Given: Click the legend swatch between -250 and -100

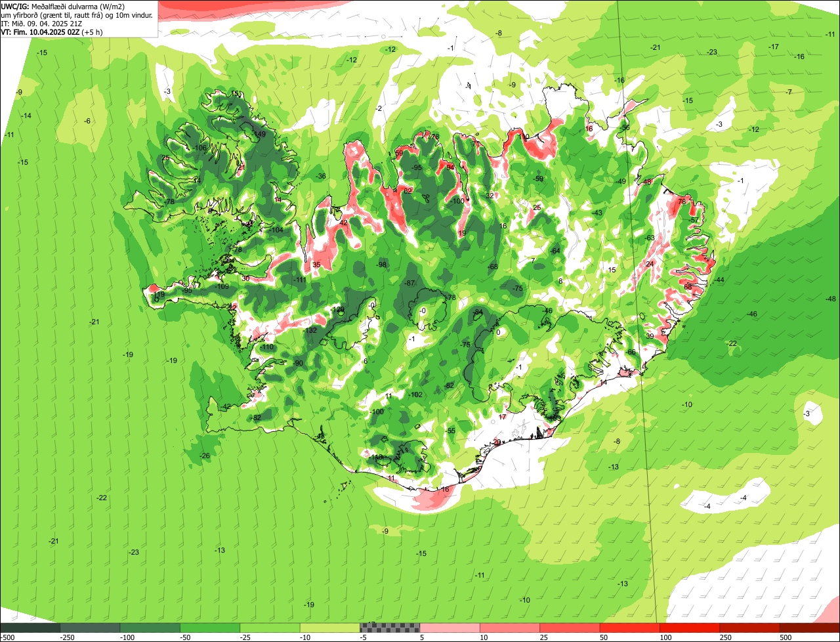Looking at the screenshot, I should pyautogui.click(x=90, y=628).
